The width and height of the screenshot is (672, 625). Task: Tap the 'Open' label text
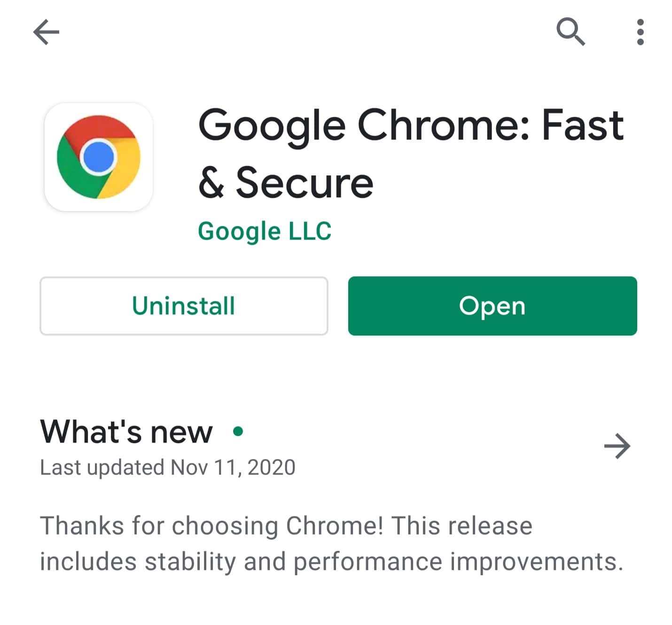tap(492, 307)
